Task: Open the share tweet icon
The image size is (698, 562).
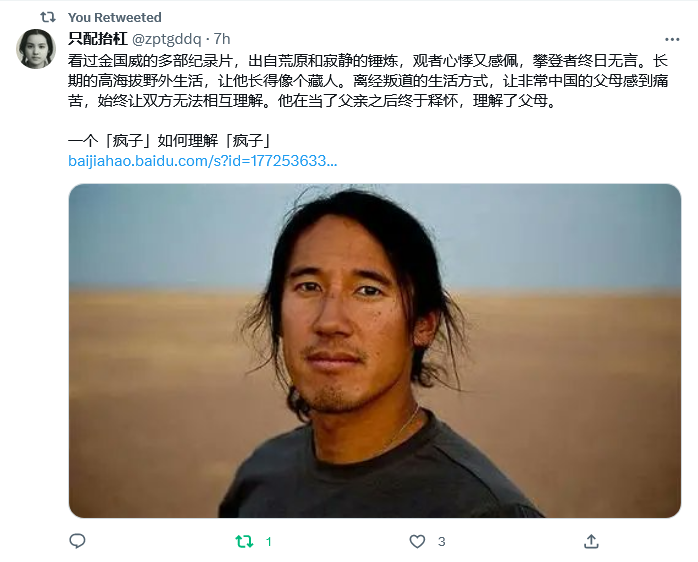Action: [591, 541]
